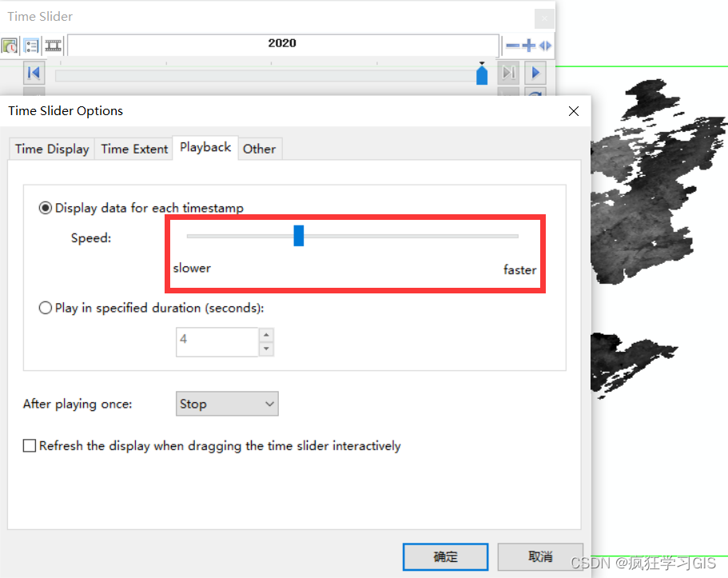Click the plus zoom-in time icon
The width and height of the screenshot is (728, 578).
[x=528, y=46]
